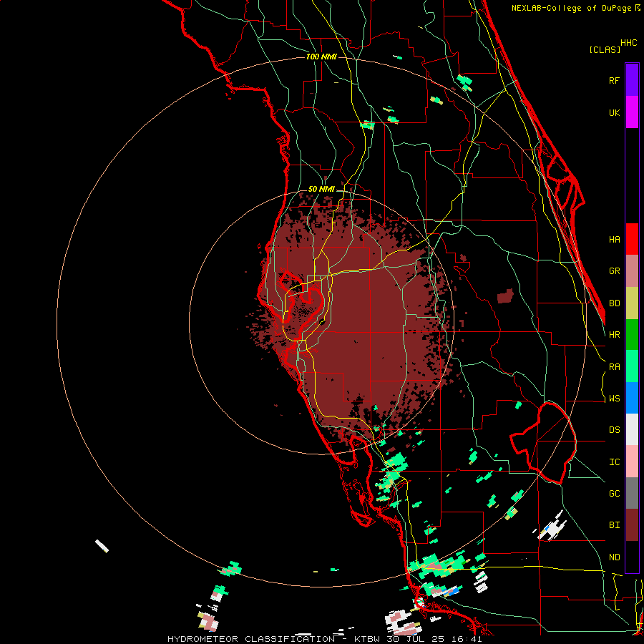Click the GC legend label

point(614,493)
